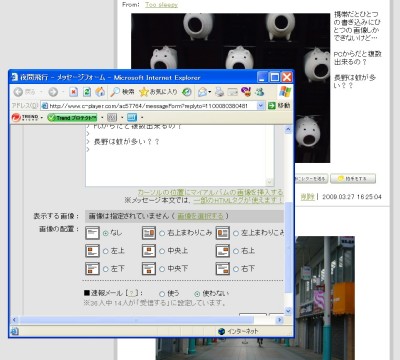The width and height of the screenshot is (400, 360).
Task: Select the なし image placement radio
Action: tap(106, 233)
